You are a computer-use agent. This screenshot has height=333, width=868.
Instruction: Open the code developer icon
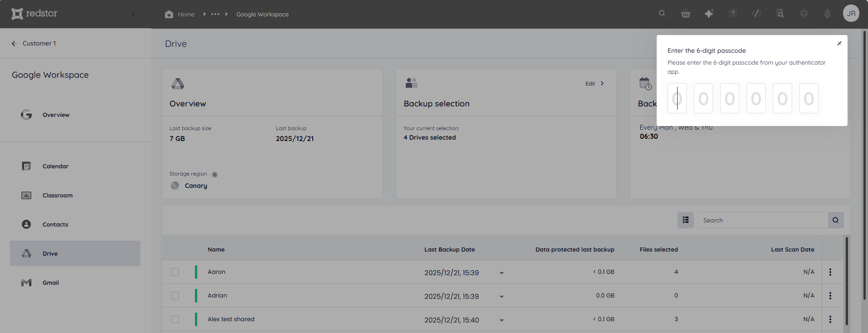pyautogui.click(x=757, y=14)
